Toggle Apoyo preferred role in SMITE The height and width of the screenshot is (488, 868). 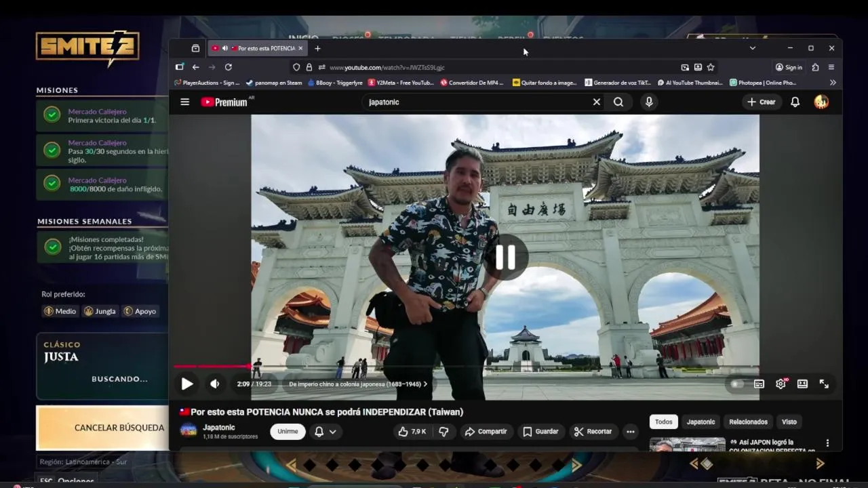[x=140, y=311]
